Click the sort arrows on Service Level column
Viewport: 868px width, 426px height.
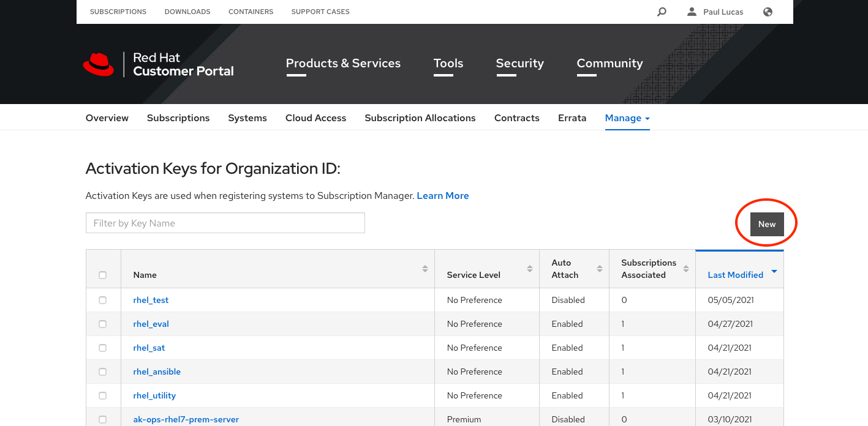tap(529, 268)
